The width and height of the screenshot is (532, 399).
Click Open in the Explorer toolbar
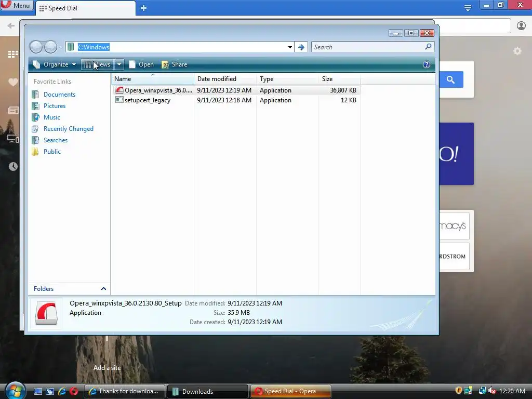[141, 64]
